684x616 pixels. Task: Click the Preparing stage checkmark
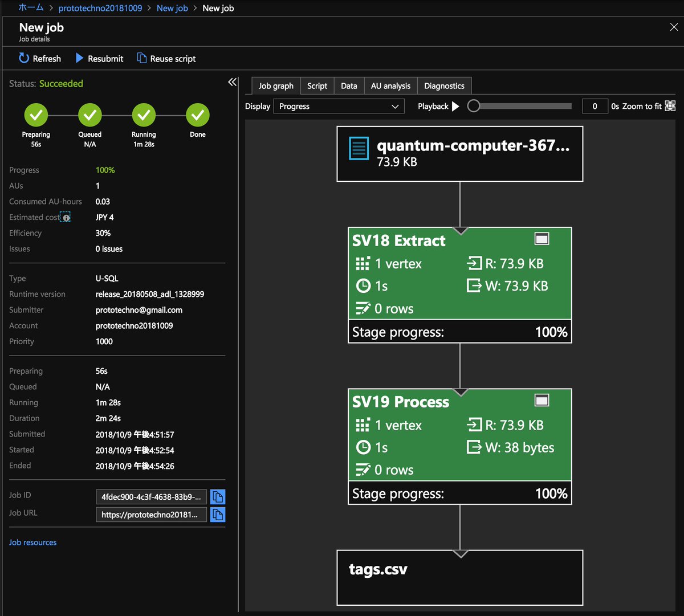36,115
